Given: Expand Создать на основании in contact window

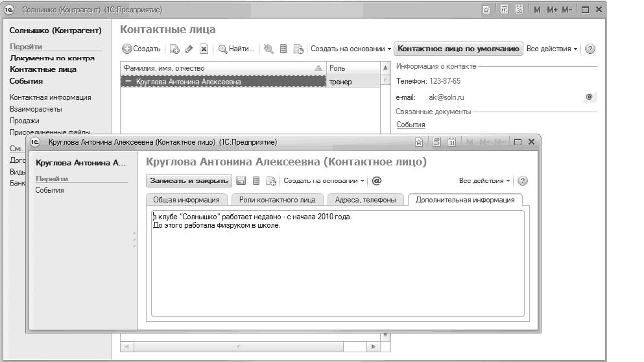Looking at the screenshot, I should pos(324,181).
